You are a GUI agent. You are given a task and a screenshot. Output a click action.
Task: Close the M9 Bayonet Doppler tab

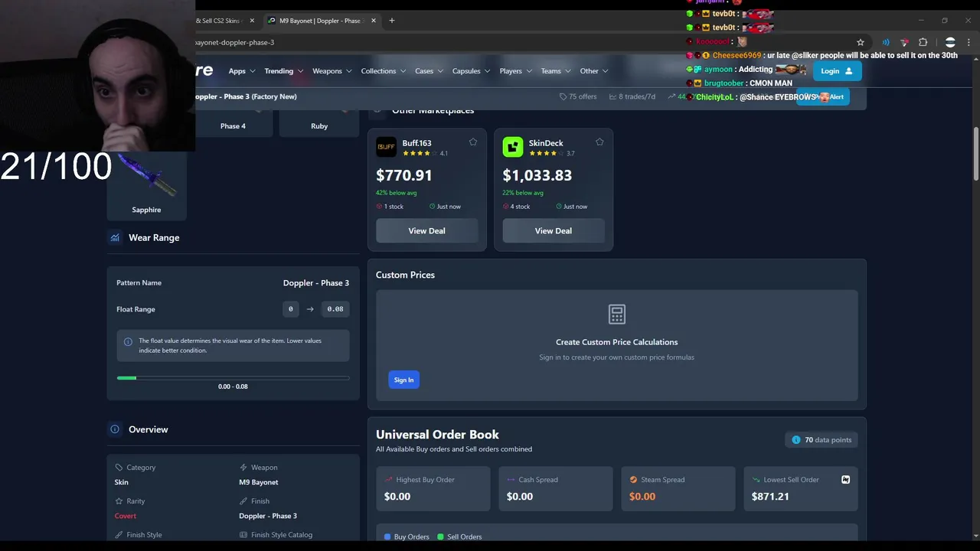(x=374, y=21)
